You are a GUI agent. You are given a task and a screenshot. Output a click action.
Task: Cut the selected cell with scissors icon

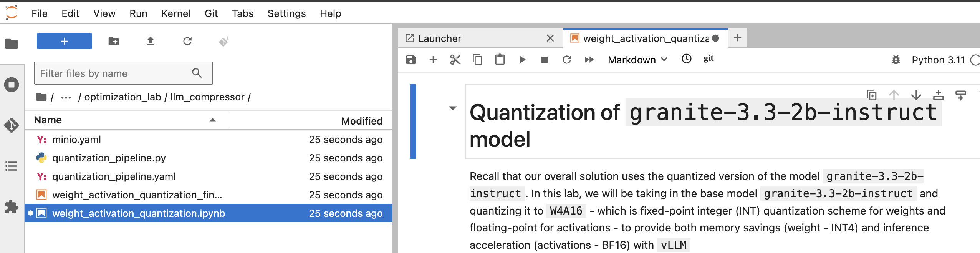click(455, 60)
